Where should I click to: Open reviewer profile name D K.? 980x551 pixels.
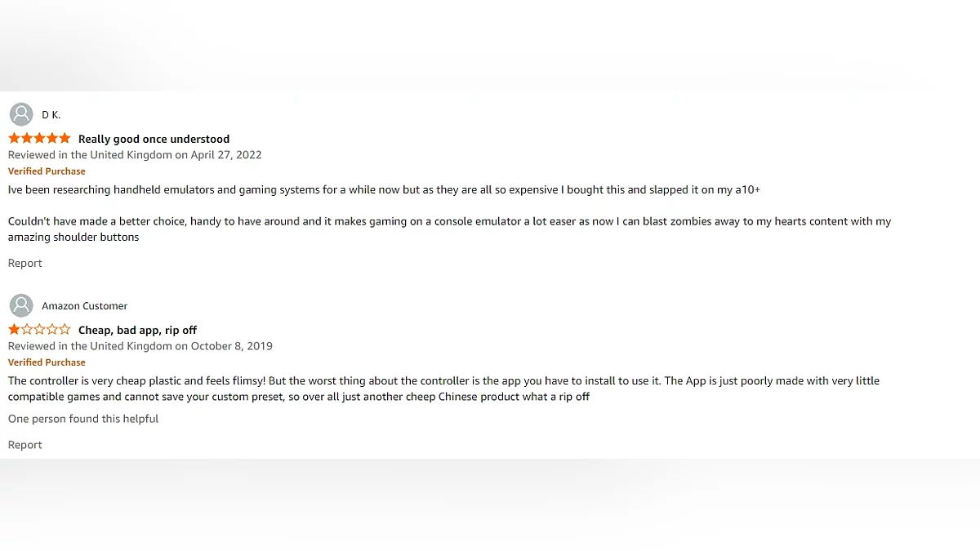[51, 115]
